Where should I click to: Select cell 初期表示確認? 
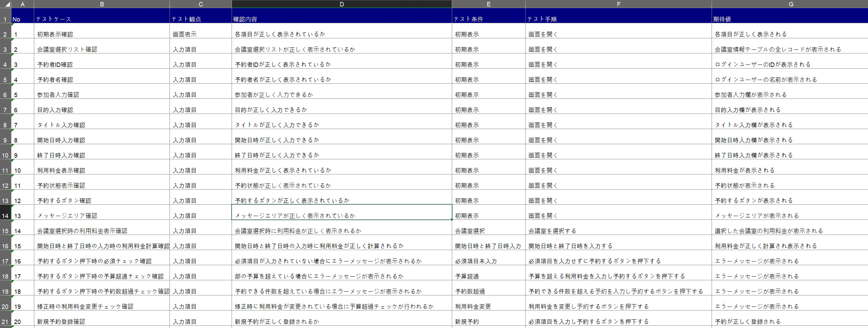pos(102,31)
